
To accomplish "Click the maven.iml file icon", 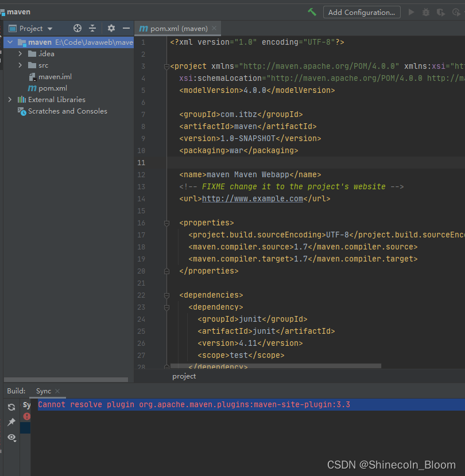I will 32,77.
